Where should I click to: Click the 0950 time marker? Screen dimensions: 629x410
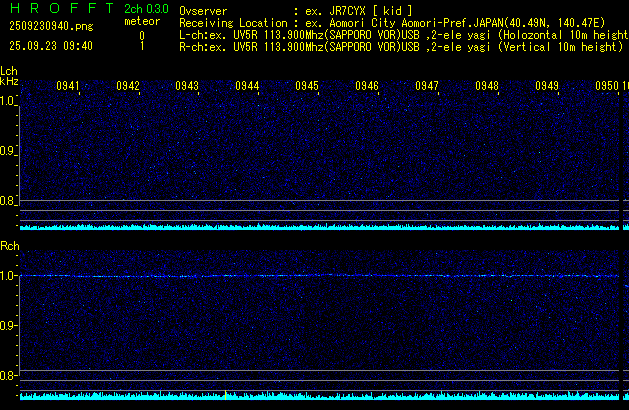click(607, 87)
